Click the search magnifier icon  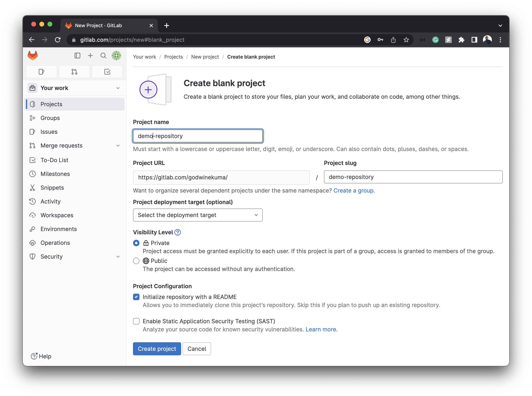(x=103, y=56)
